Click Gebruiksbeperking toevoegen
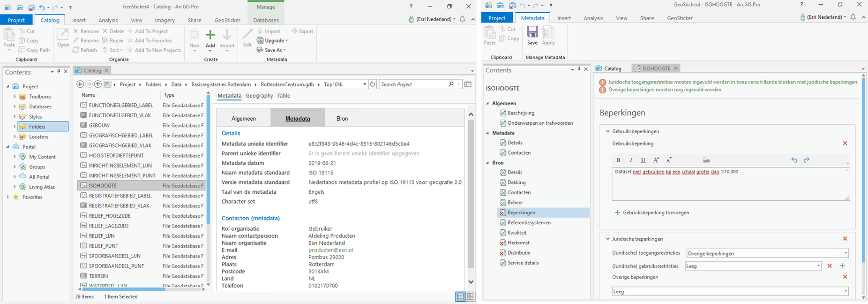 click(651, 213)
